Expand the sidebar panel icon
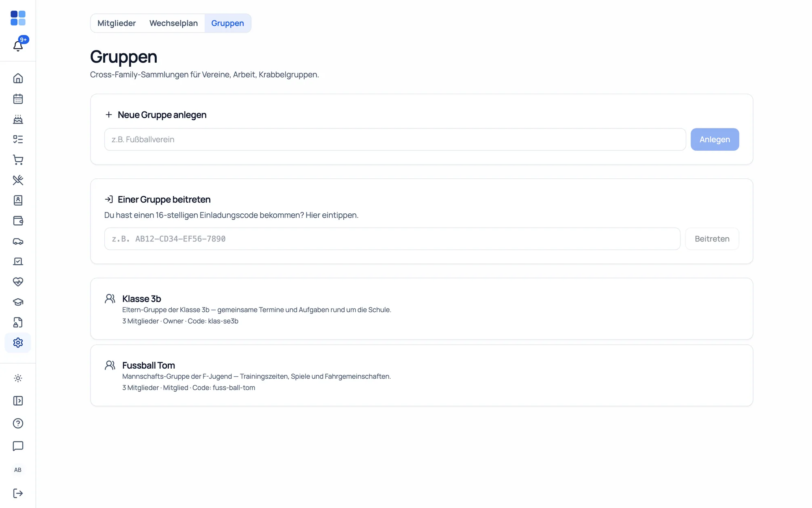Image resolution: width=812 pixels, height=508 pixels. [18, 401]
